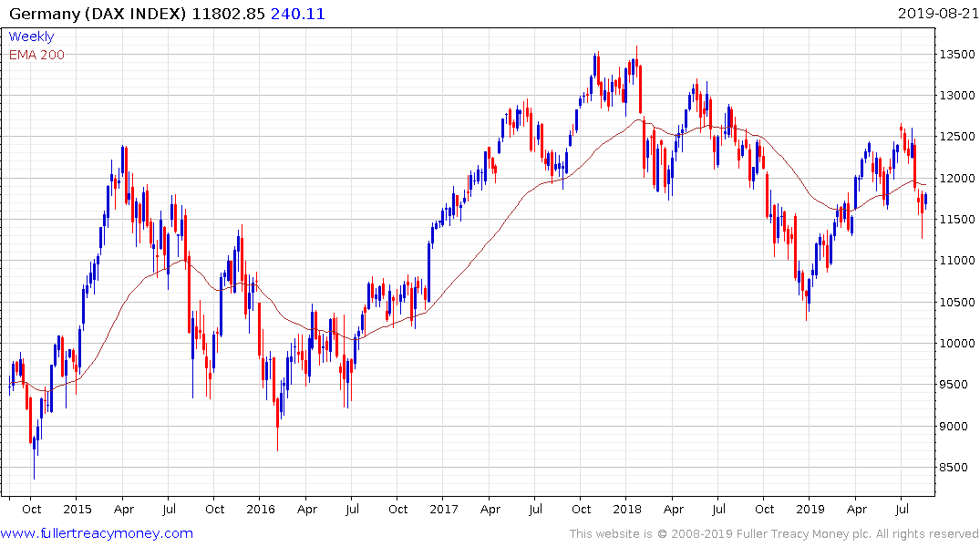Click the 10500 price axis label
This screenshot has width=980, height=547.
pos(957,303)
